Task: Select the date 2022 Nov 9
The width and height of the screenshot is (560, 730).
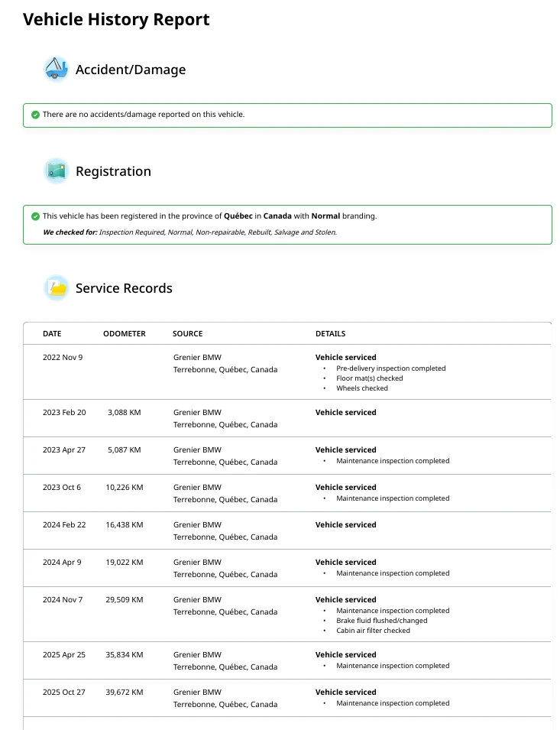Action: 63,358
